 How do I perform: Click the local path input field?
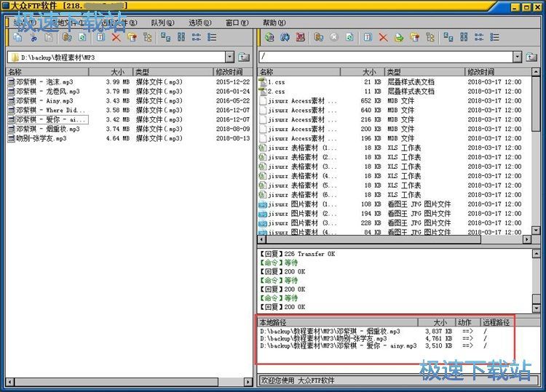[116, 57]
